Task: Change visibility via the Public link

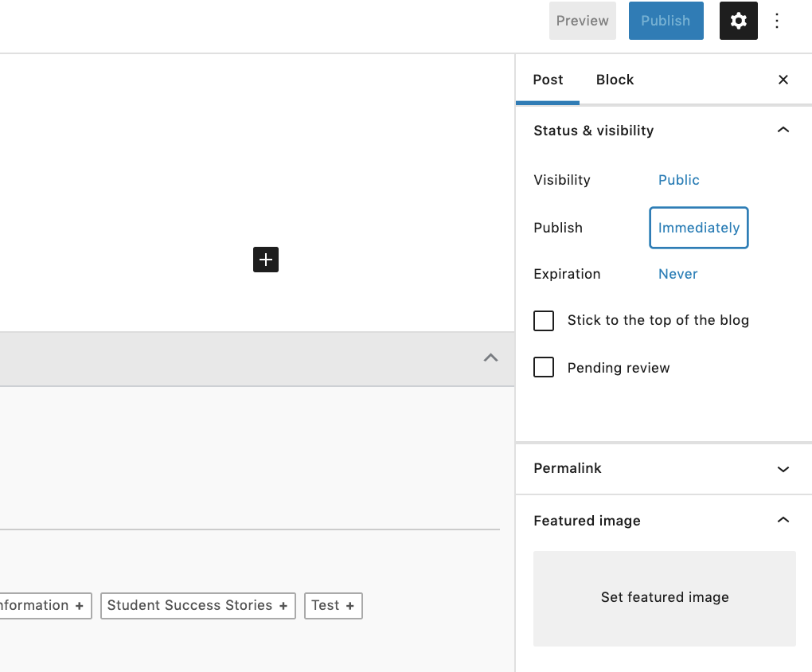Action: pos(678,180)
